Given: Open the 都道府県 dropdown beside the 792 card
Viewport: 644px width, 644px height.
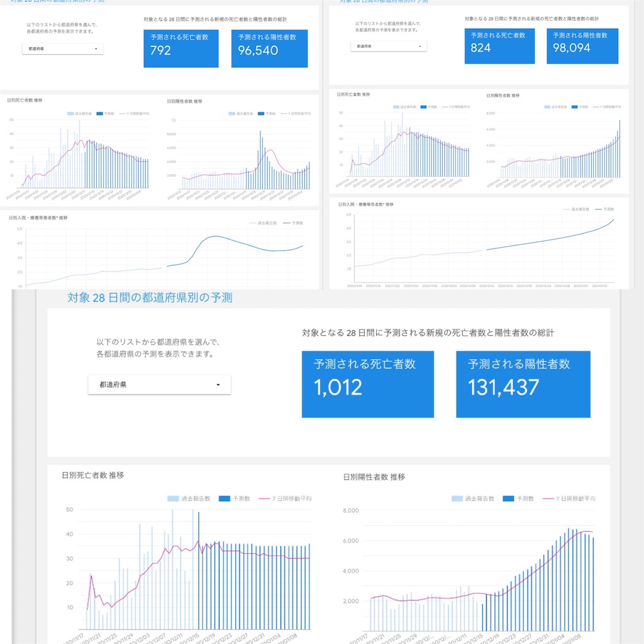Looking at the screenshot, I should [62, 49].
